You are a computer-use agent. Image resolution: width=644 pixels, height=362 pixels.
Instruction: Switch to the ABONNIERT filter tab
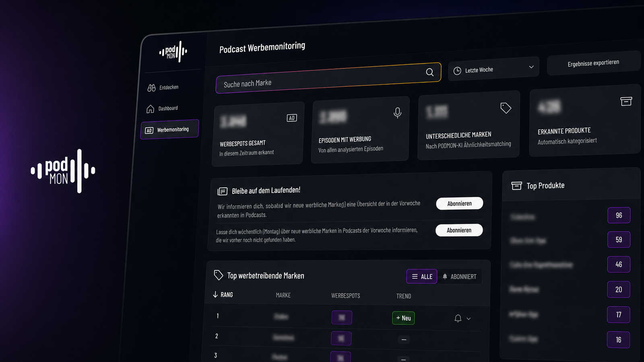click(459, 277)
